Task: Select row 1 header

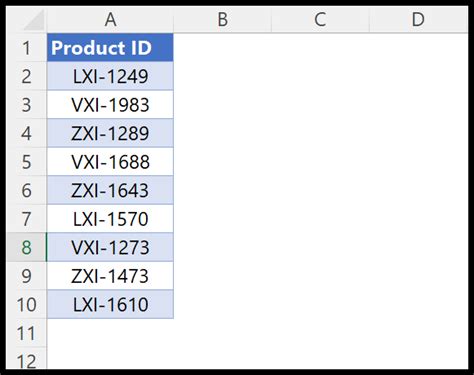Action: (x=26, y=47)
